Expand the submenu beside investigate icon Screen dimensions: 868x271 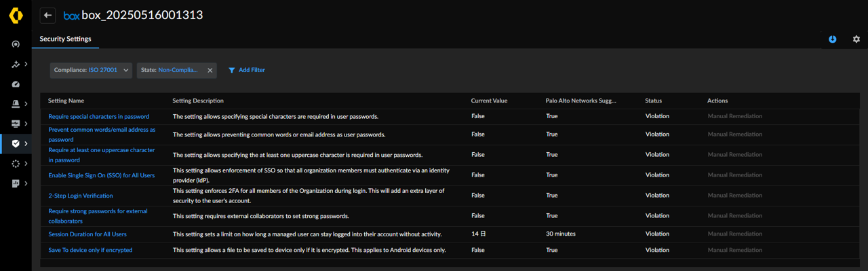(26, 65)
